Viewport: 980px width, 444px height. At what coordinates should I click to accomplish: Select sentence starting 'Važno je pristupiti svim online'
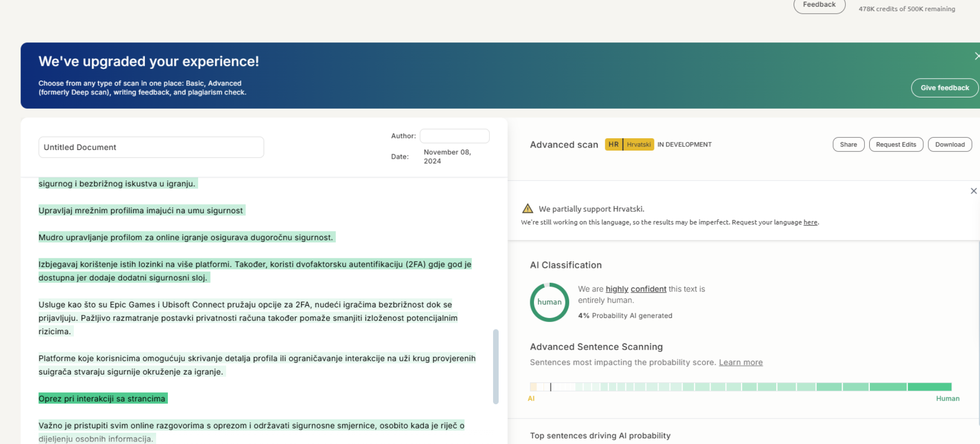[251, 432]
